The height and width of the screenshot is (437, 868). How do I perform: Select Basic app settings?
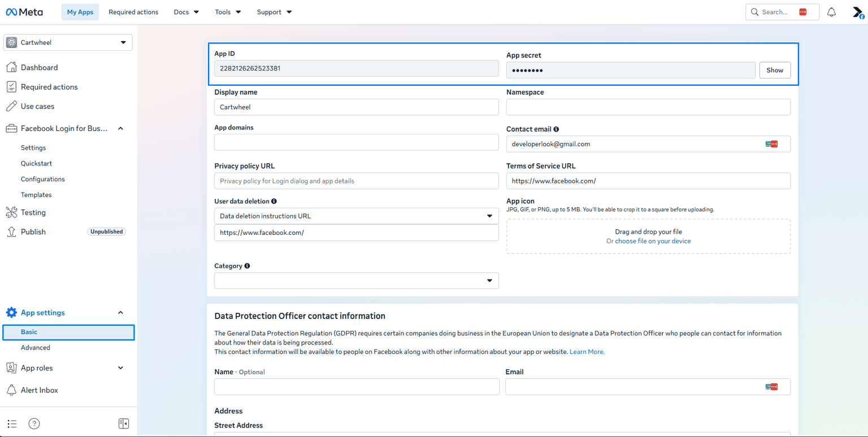(x=68, y=333)
